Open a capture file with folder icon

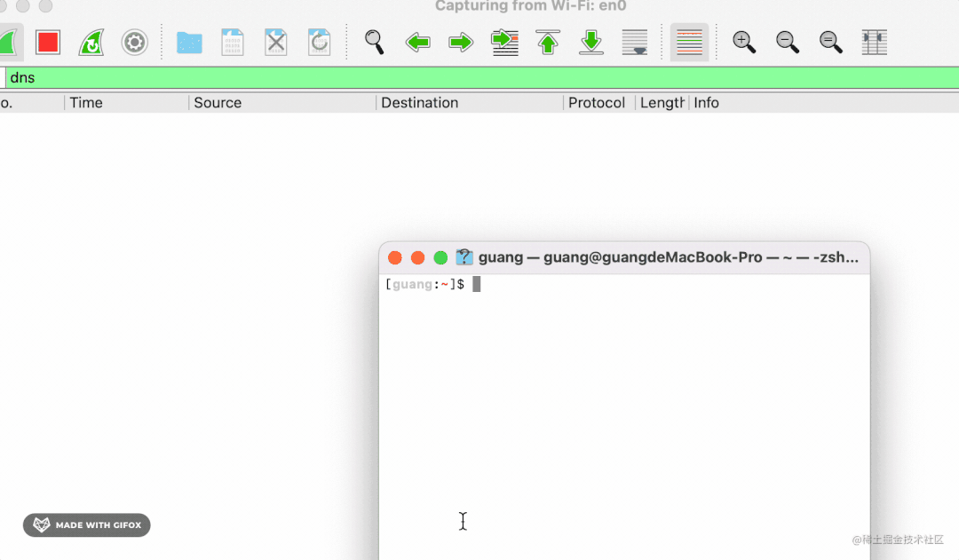pos(190,43)
